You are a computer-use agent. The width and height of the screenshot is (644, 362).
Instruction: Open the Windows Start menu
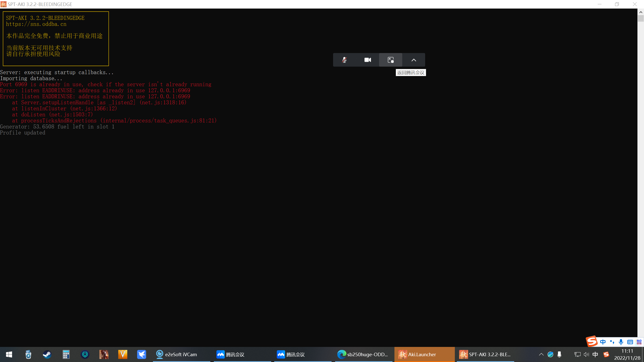9,354
